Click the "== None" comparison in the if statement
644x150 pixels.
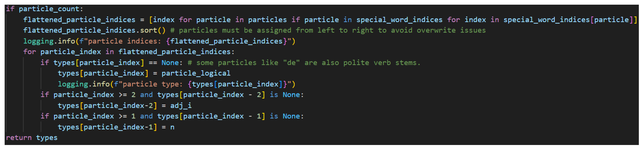164,63
